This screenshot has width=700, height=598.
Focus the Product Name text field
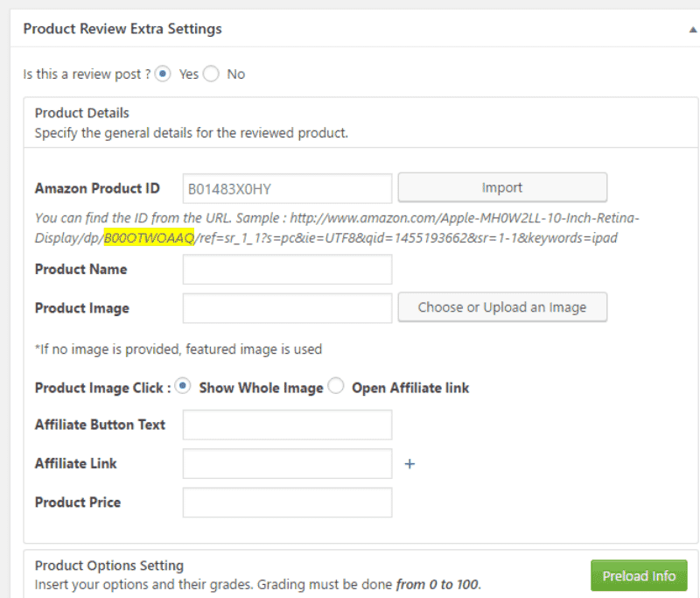287,270
